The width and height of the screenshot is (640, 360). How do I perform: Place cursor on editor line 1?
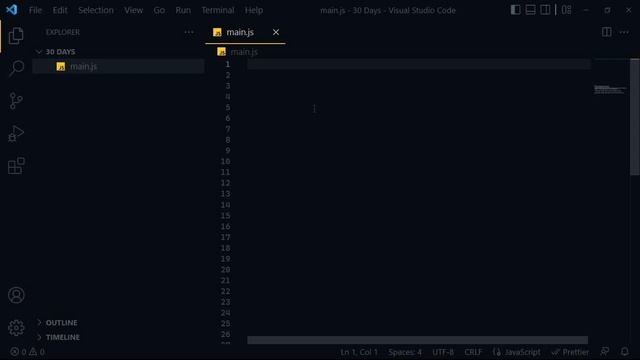(x=418, y=64)
